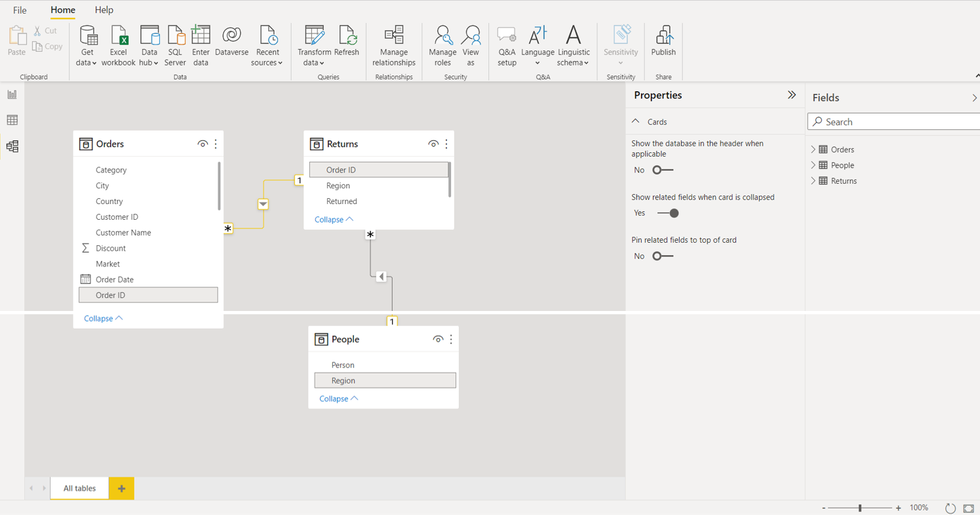Open Recent sources list
The width and height of the screenshot is (980, 515).
267,46
